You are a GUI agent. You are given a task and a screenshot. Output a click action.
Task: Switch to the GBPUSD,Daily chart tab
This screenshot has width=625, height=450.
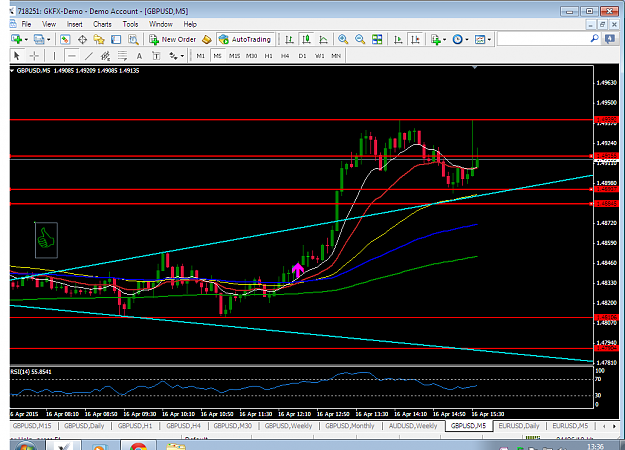pos(84,426)
